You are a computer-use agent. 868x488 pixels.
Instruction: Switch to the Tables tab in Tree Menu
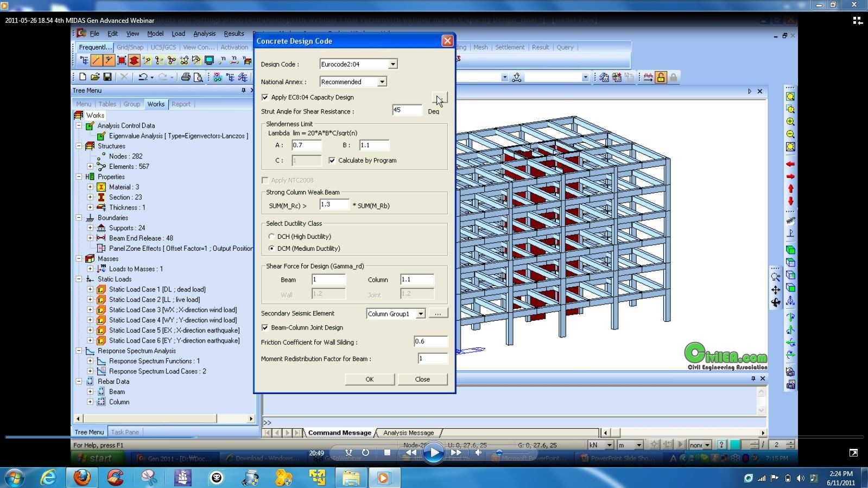point(107,104)
